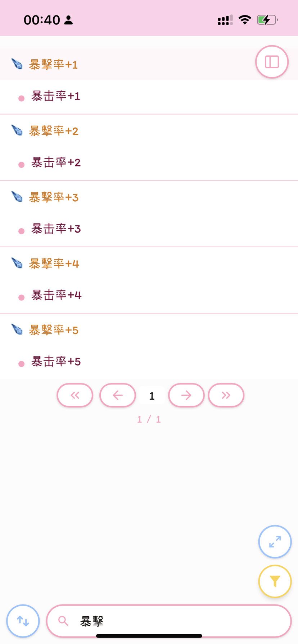Go to previous page arrow button
This screenshot has width=298, height=644.
pos(118,395)
